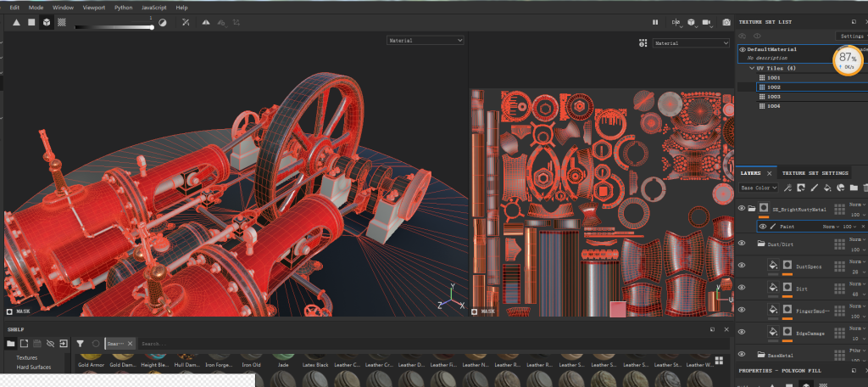Open the Mode menu
Image resolution: width=868 pixels, height=387 pixels.
click(x=36, y=8)
